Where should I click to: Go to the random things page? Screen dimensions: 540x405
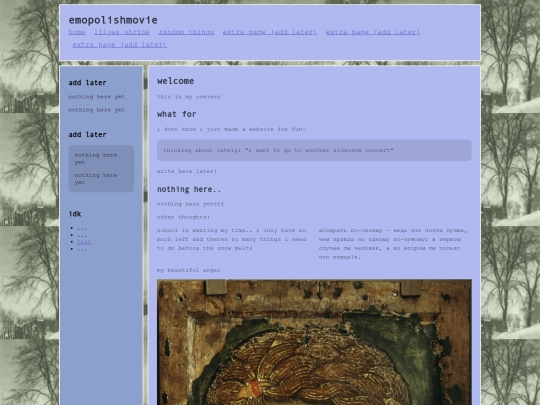click(186, 32)
